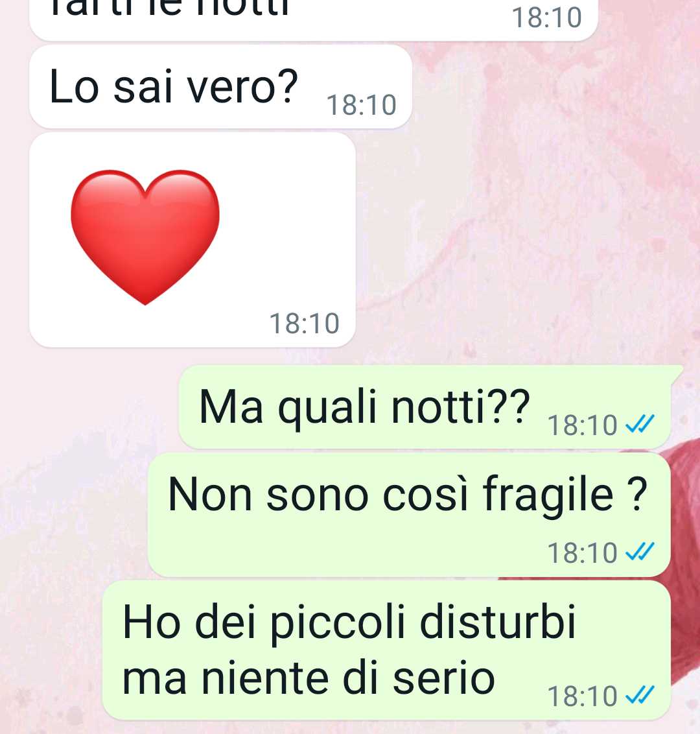The width and height of the screenshot is (700, 734).
Task: Click the pink chat wallpaper beside the heart bubble
Action: pos(515,234)
